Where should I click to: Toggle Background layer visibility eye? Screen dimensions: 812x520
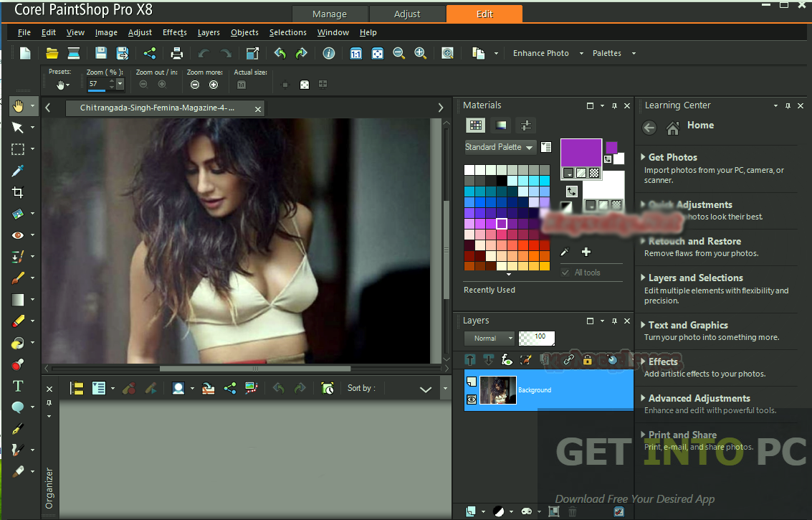472,400
